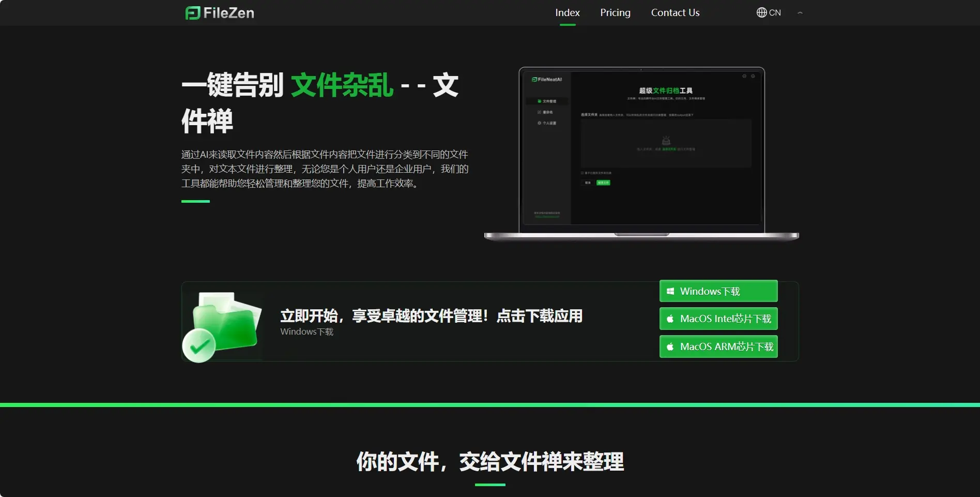The height and width of the screenshot is (497, 980).
Task: Click the 取消 button in the app preview
Action: [588, 183]
